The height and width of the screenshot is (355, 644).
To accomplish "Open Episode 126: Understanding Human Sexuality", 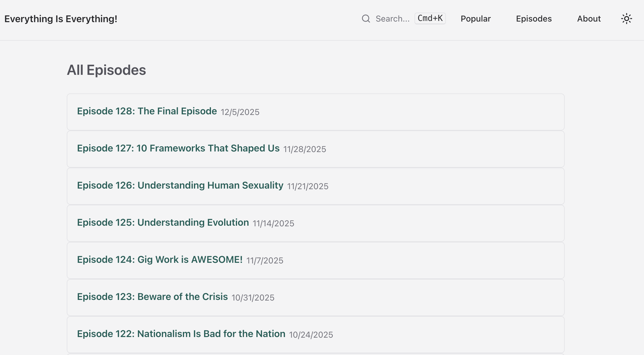I will coord(180,185).
